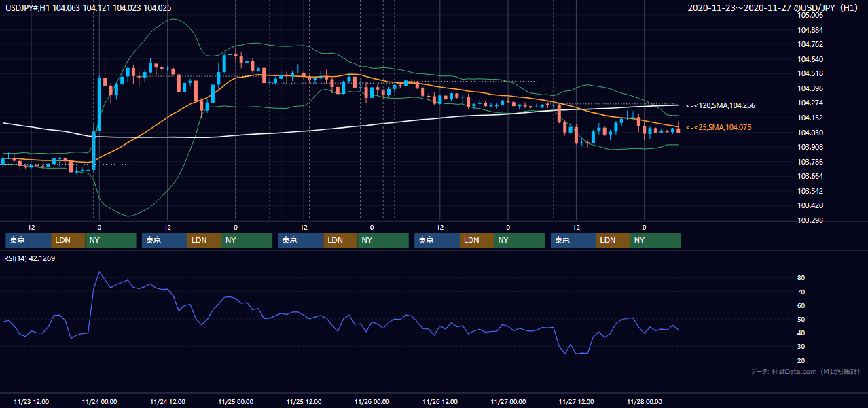868x408 pixels.
Task: Click the 120 SMA 104.256 label
Action: 721,105
